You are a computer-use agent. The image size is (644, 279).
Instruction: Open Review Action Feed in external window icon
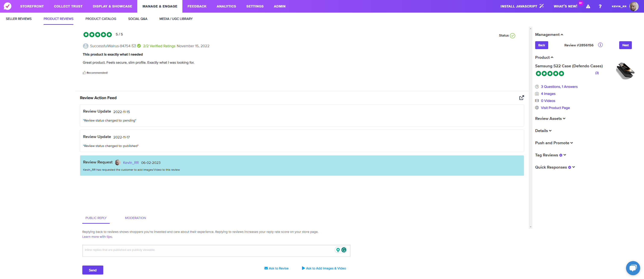[x=521, y=98]
